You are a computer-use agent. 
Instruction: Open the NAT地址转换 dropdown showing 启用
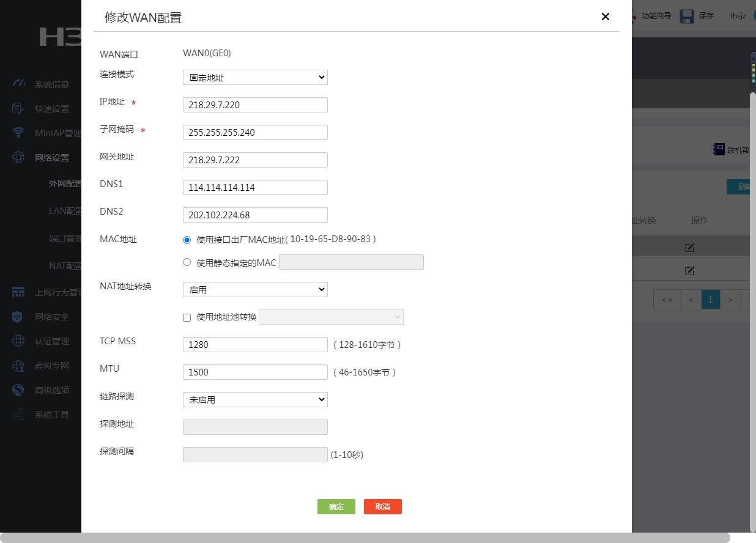(x=255, y=290)
